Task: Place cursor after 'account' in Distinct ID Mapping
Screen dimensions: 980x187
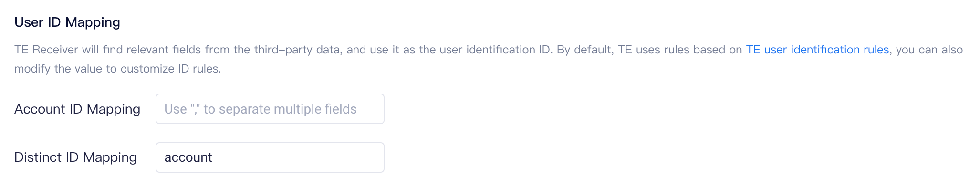Action: tap(213, 157)
